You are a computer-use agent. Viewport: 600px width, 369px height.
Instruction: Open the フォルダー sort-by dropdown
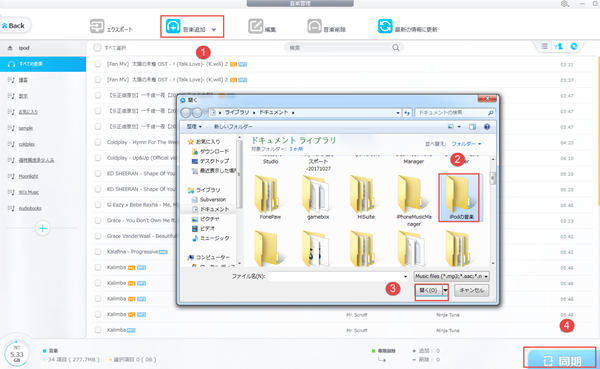click(x=466, y=144)
